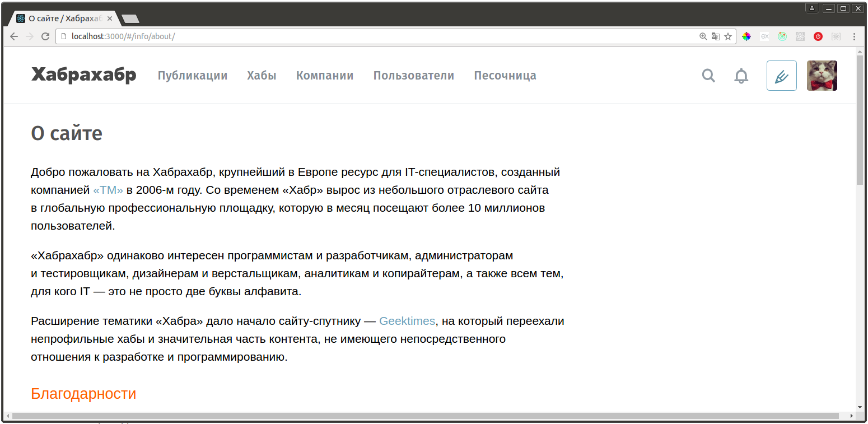Open the Chrome three-dot menu
This screenshot has width=868, height=424.
tap(855, 36)
